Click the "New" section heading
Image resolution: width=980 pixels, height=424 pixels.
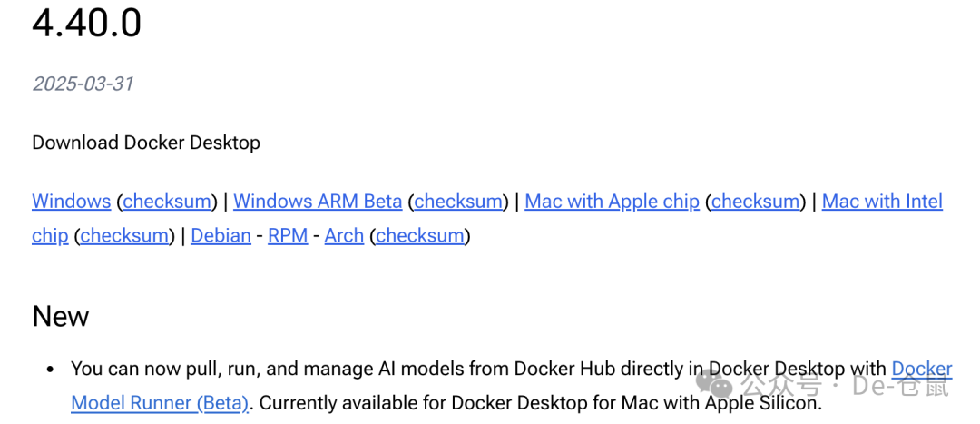[61, 316]
